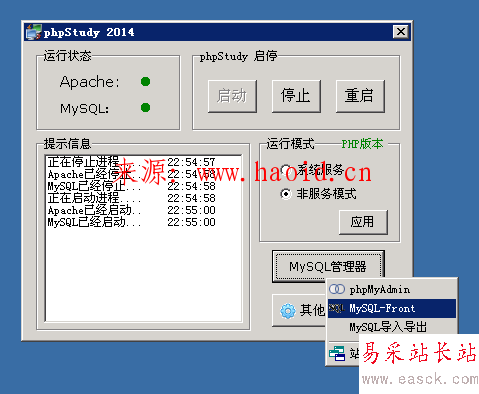Image resolution: width=479 pixels, height=394 pixels.
Task: Select the 系统服务 radio button
Action: click(286, 170)
